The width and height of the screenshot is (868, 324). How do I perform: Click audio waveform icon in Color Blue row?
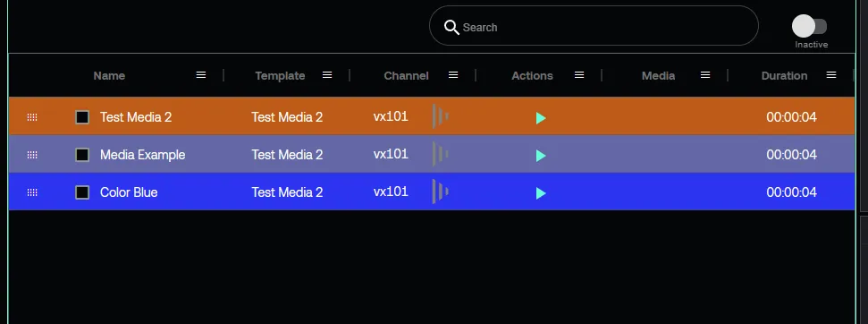coord(440,192)
